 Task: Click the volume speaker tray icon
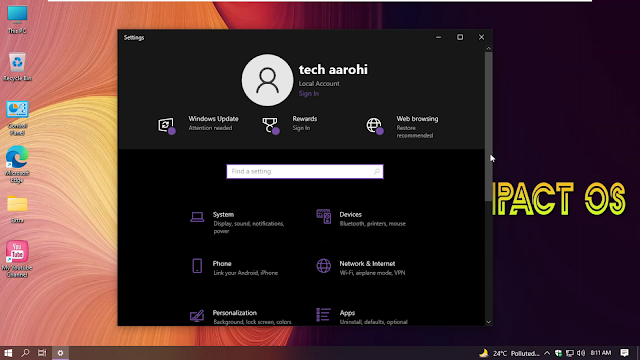(x=581, y=353)
